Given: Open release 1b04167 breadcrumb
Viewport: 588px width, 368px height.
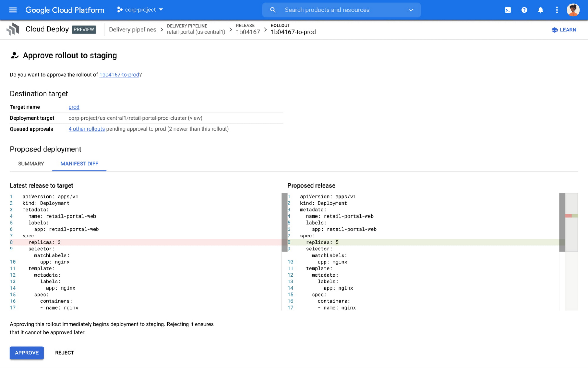Looking at the screenshot, I should [x=248, y=29].
